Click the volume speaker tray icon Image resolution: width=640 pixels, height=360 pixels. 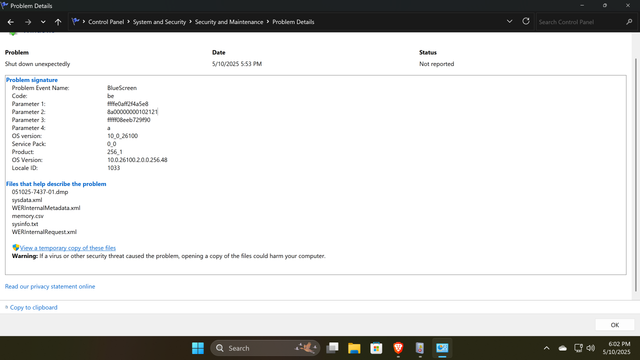tap(591, 348)
